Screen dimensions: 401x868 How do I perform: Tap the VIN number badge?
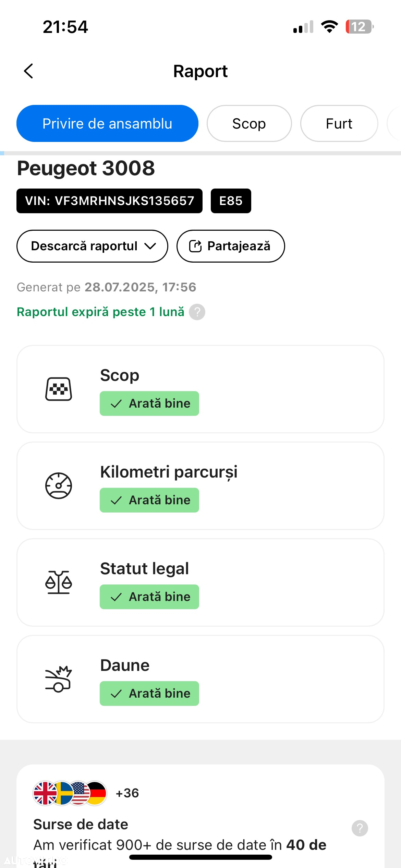pos(109,201)
